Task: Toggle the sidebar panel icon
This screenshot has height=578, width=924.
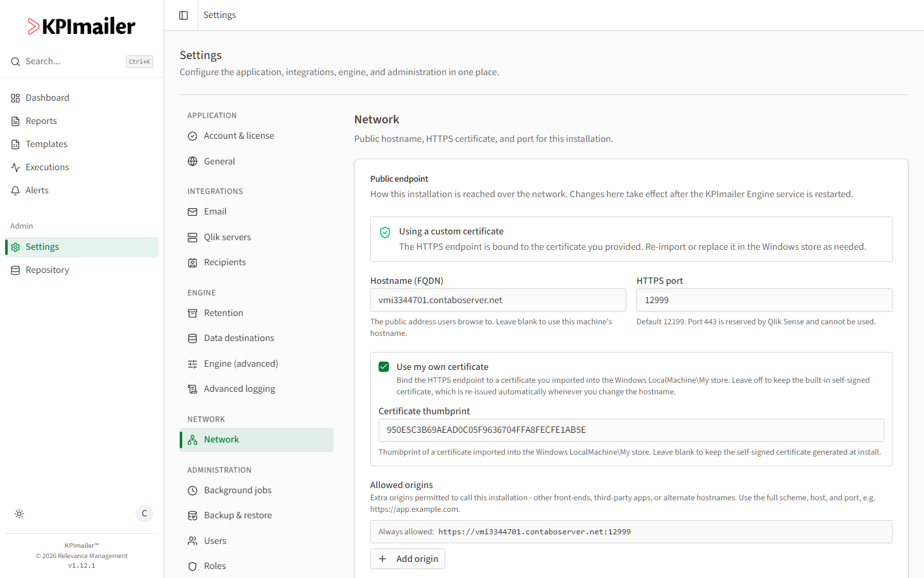Action: coord(184,15)
